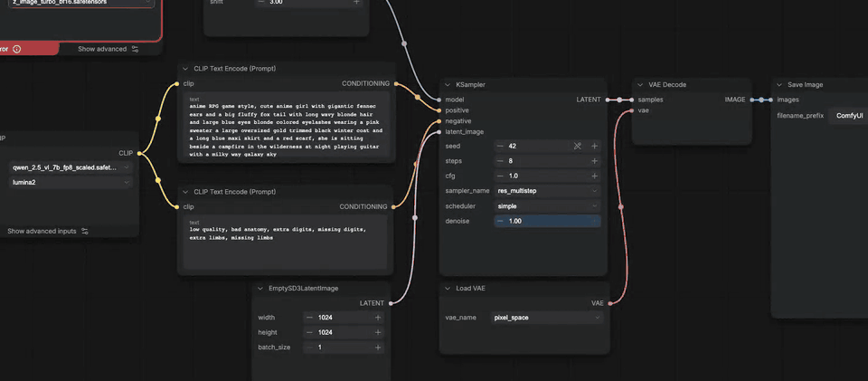Collapse the anime prompt CLIP Text Encode node

point(185,69)
